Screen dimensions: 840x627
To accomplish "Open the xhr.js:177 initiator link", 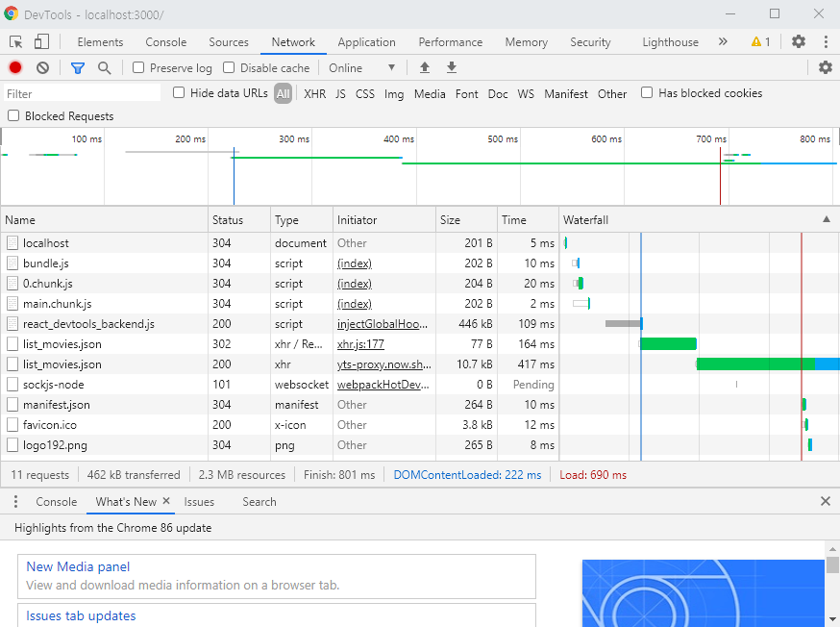I will [360, 344].
